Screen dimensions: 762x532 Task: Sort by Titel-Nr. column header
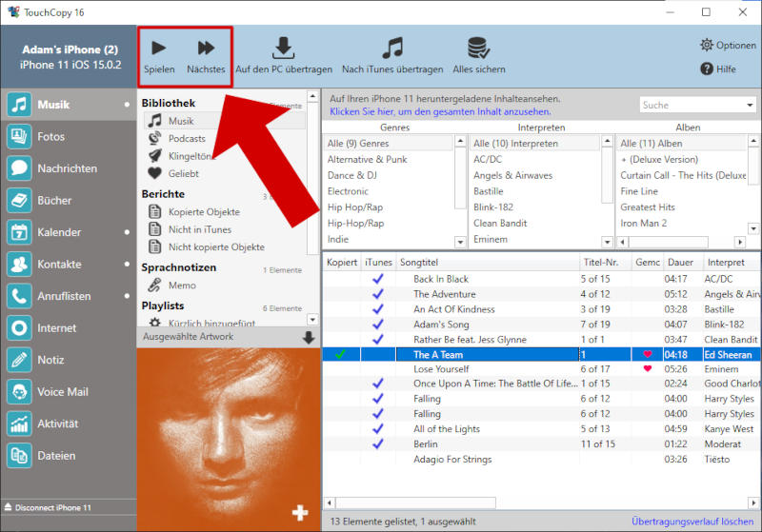pos(605,262)
